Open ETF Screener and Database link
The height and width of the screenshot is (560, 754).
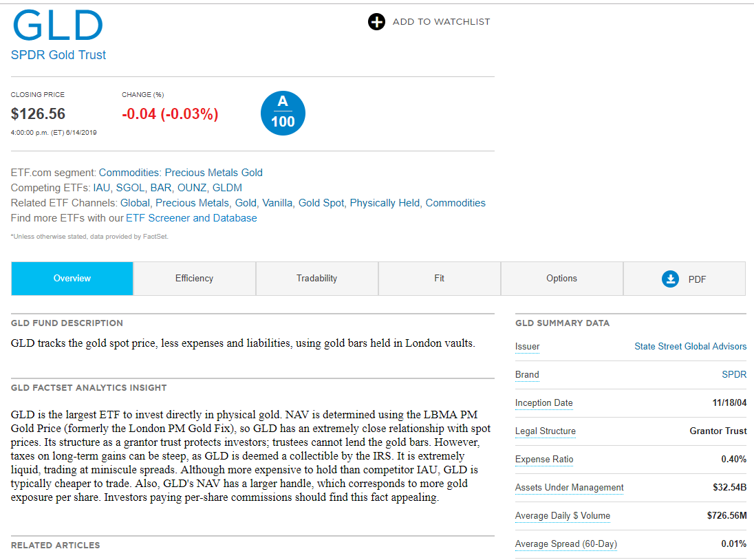pos(191,218)
